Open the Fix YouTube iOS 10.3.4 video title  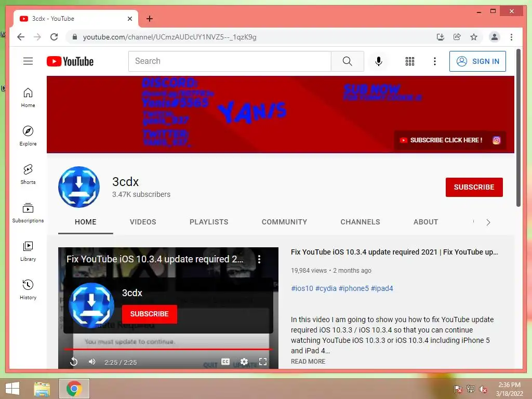pos(394,252)
